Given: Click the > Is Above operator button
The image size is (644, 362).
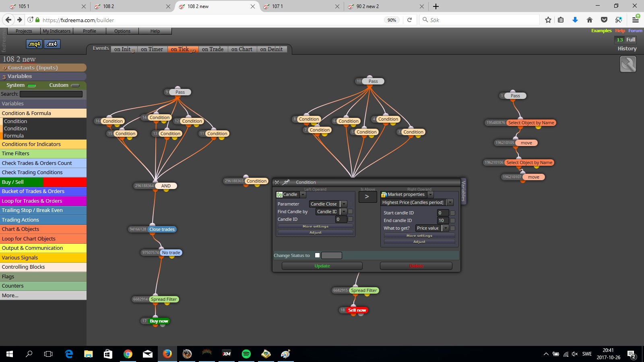Looking at the screenshot, I should click(x=367, y=197).
